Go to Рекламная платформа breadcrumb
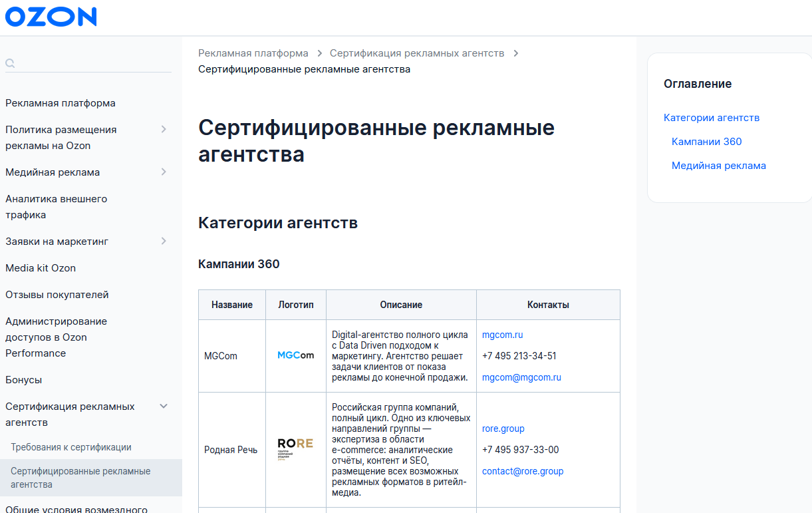Viewport: 812px width, 513px height. [x=253, y=53]
